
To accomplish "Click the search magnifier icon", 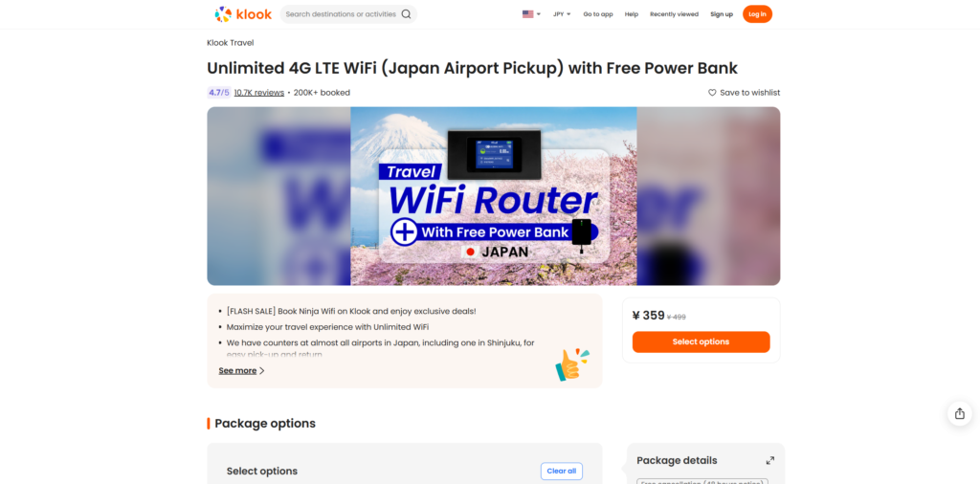I will click(x=406, y=14).
